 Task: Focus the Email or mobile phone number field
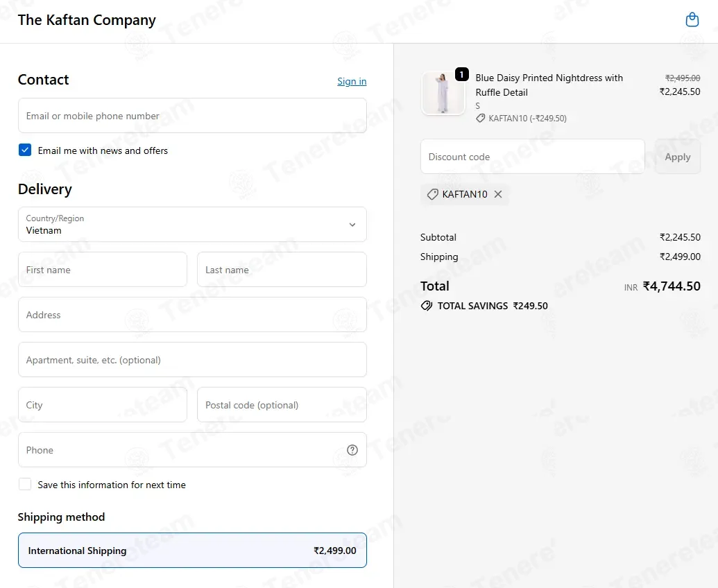(192, 115)
